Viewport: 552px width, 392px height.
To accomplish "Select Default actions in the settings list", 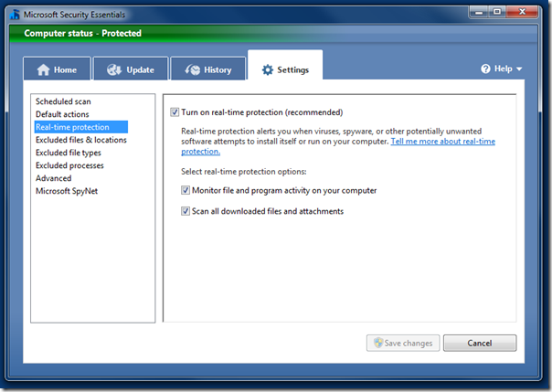I will [62, 114].
